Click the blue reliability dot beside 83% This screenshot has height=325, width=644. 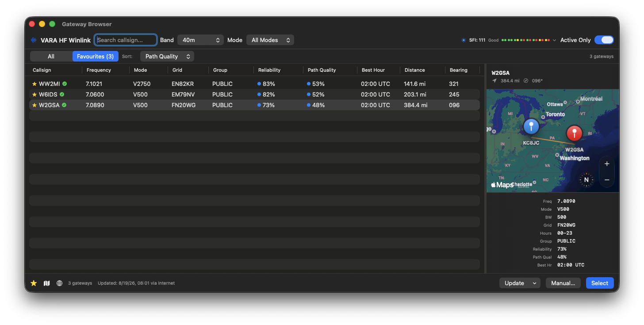pos(259,84)
